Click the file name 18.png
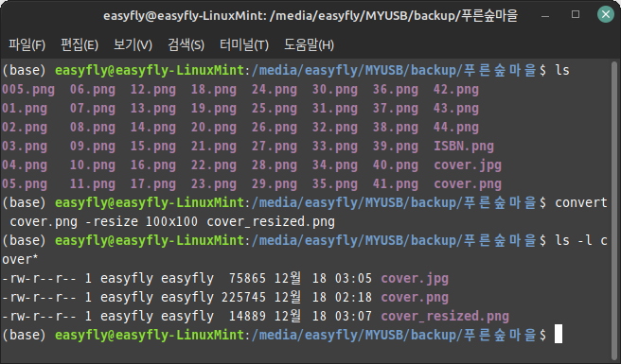The height and width of the screenshot is (364, 621). (214, 90)
